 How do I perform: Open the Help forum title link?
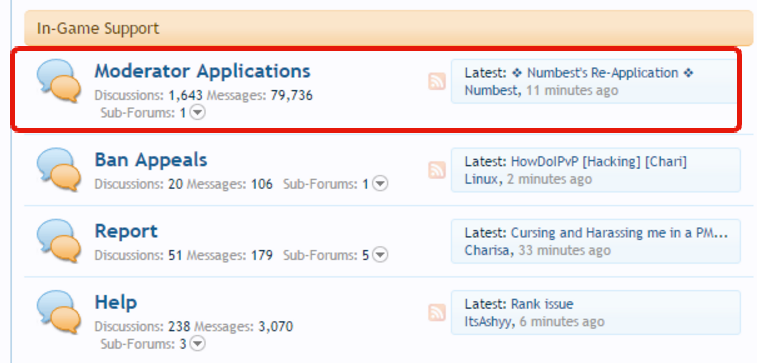click(116, 302)
